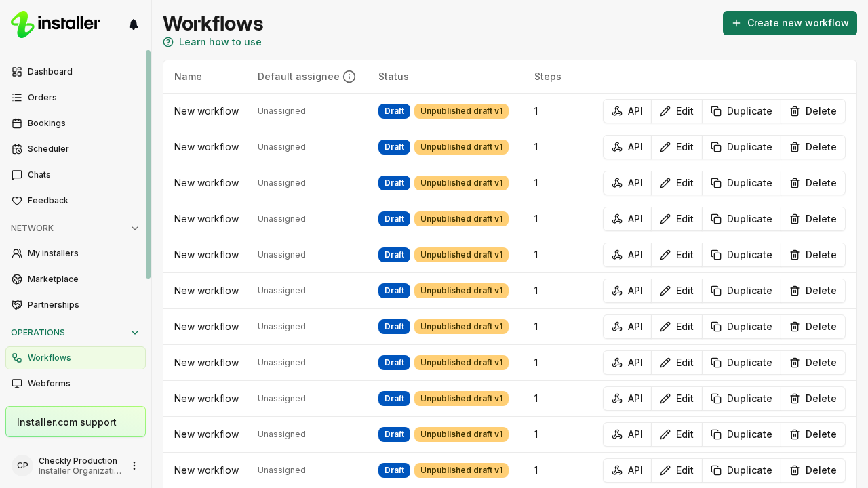Open the Bookings calendar page

click(75, 123)
